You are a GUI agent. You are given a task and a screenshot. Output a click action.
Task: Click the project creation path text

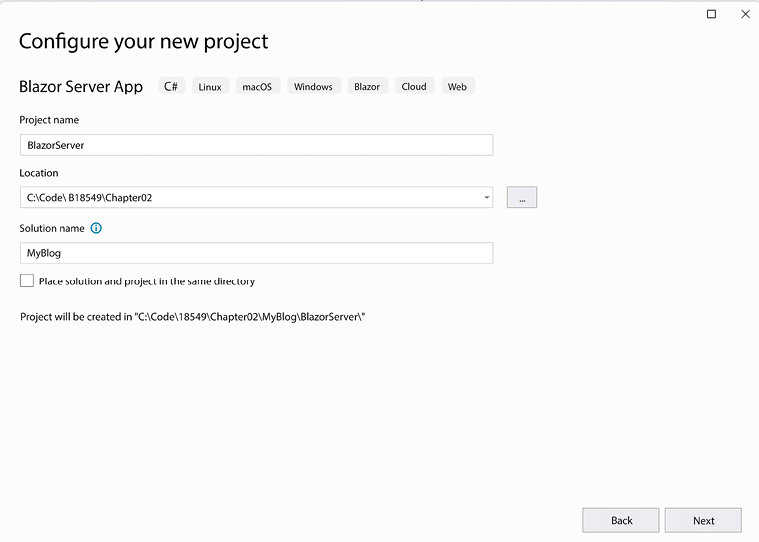point(193,317)
